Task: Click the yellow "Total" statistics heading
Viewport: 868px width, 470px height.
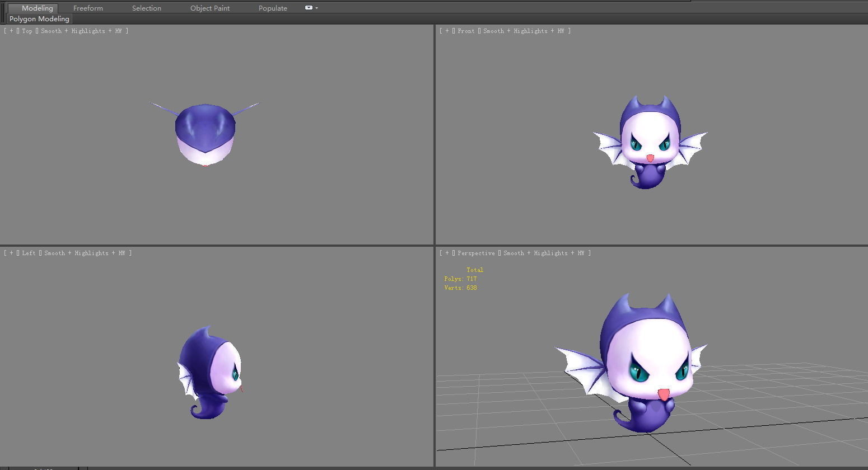Action: (x=475, y=270)
